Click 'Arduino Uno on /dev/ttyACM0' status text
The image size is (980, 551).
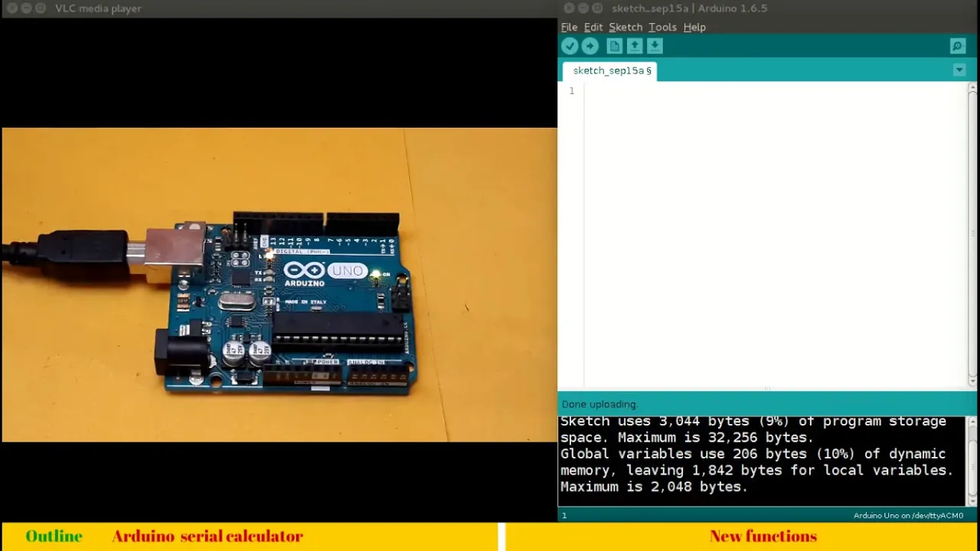pyautogui.click(x=908, y=516)
